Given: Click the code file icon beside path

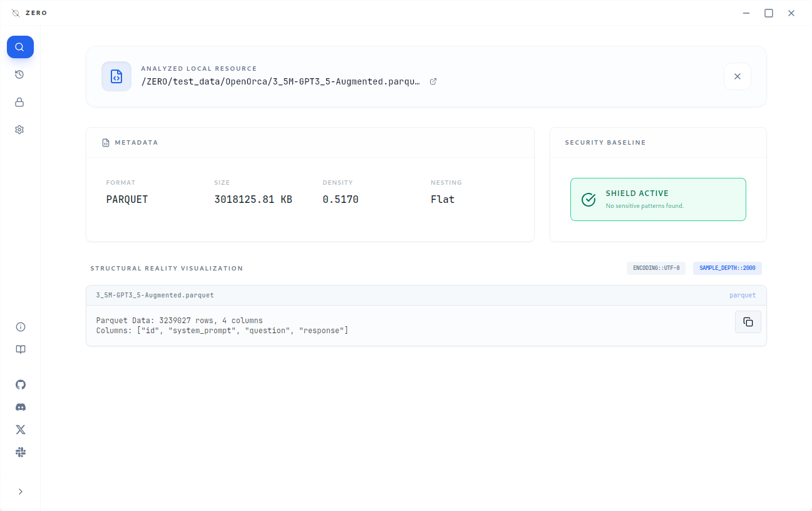Looking at the screenshot, I should pos(116,76).
